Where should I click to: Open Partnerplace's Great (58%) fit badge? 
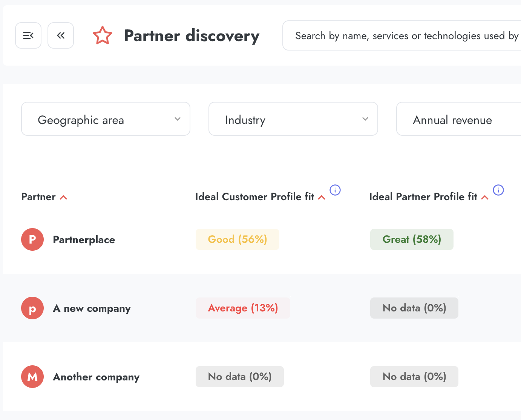(x=412, y=239)
